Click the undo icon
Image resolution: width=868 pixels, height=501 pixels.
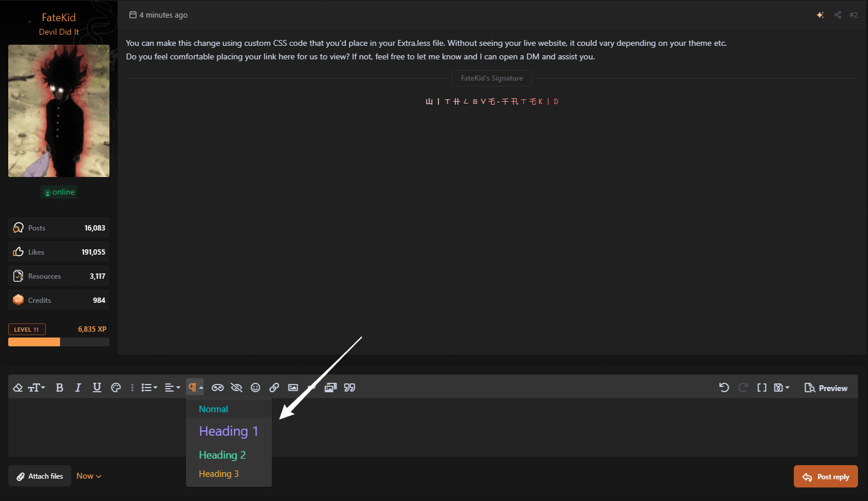[x=724, y=388]
